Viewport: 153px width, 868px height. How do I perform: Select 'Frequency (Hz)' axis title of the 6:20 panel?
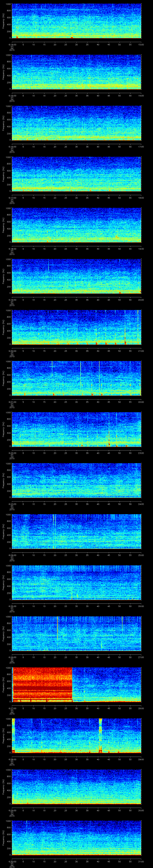[x=3, y=327]
